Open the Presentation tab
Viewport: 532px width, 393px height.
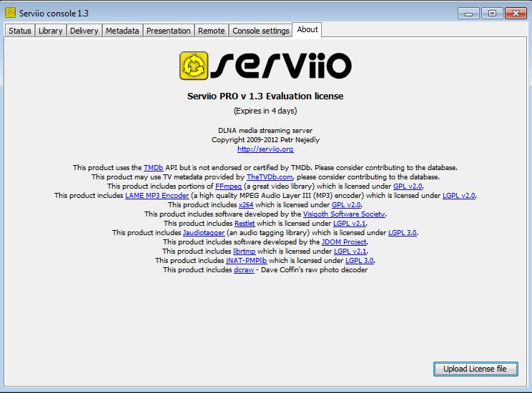click(168, 31)
